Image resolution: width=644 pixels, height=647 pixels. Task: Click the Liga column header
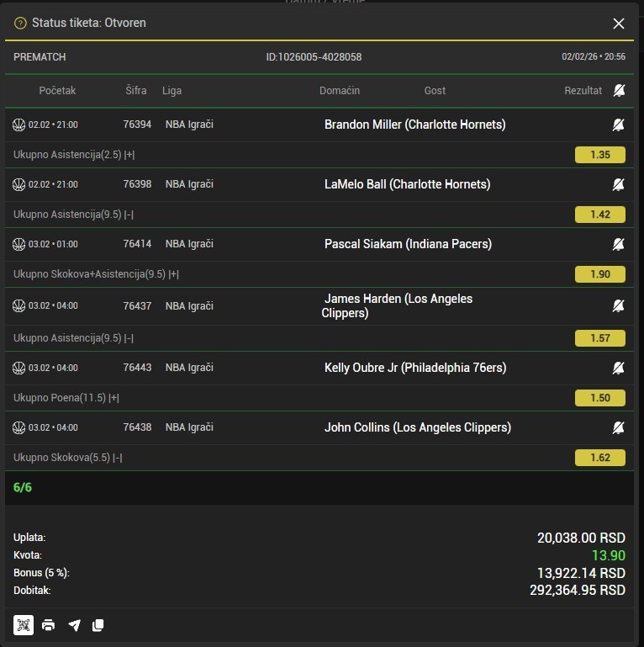point(172,91)
